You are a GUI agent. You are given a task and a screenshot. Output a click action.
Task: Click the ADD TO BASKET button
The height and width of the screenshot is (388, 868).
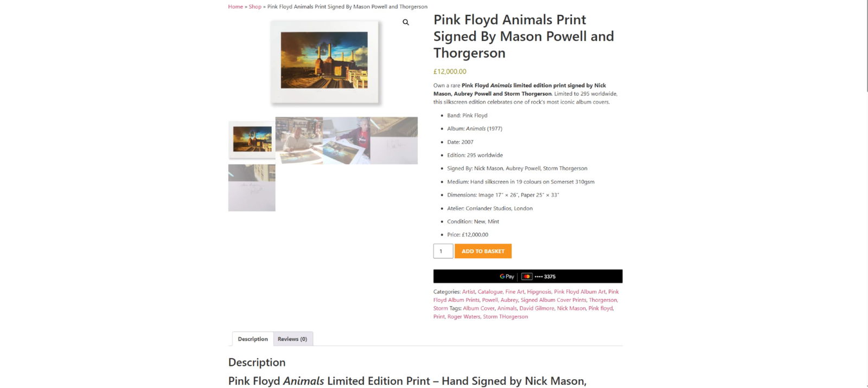[482, 251]
